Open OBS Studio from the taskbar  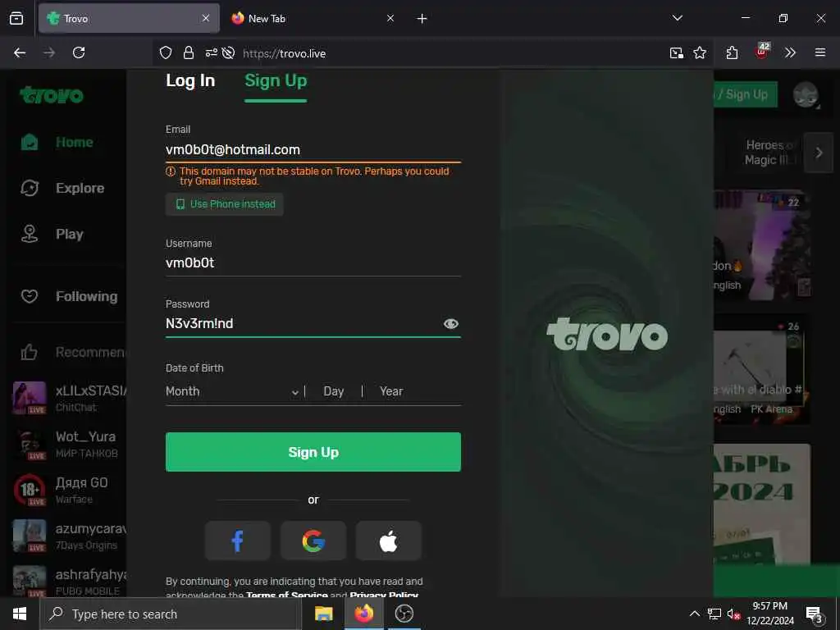click(404, 614)
